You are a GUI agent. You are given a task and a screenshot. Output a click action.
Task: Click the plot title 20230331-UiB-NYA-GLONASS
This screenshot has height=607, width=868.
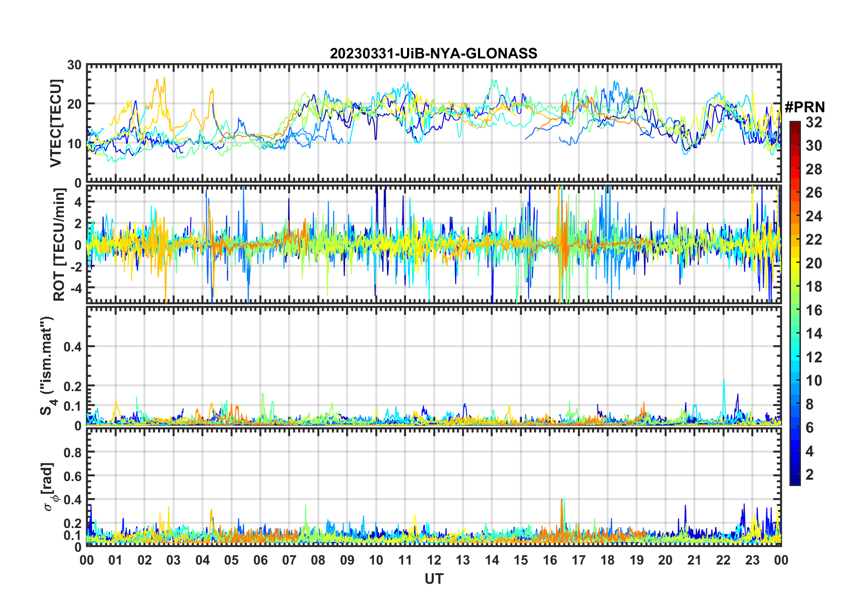(434, 53)
